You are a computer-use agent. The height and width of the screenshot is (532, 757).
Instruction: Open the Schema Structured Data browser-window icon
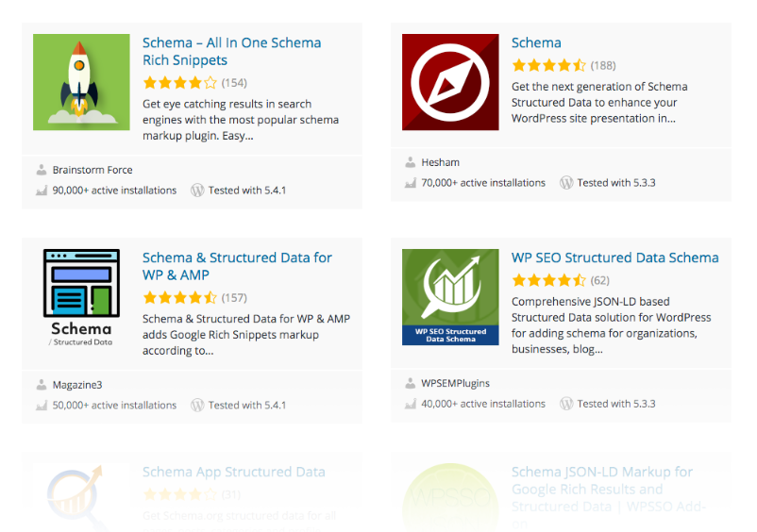point(81,297)
